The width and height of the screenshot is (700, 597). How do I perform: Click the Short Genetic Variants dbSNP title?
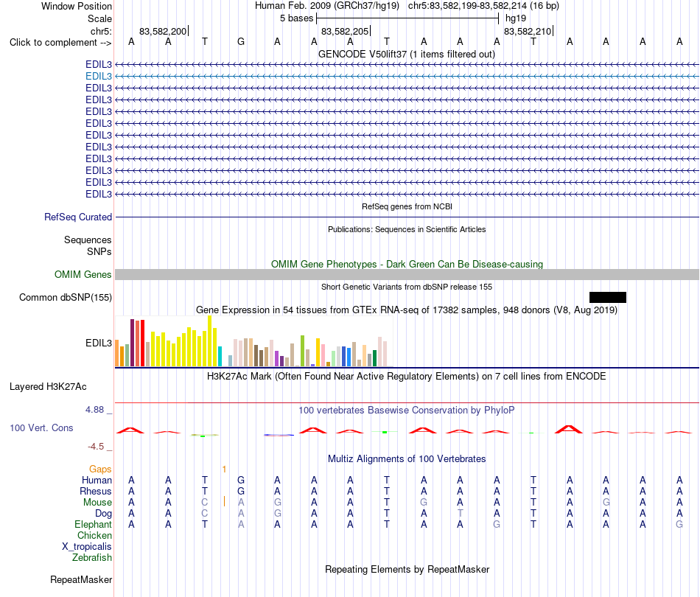click(x=407, y=287)
